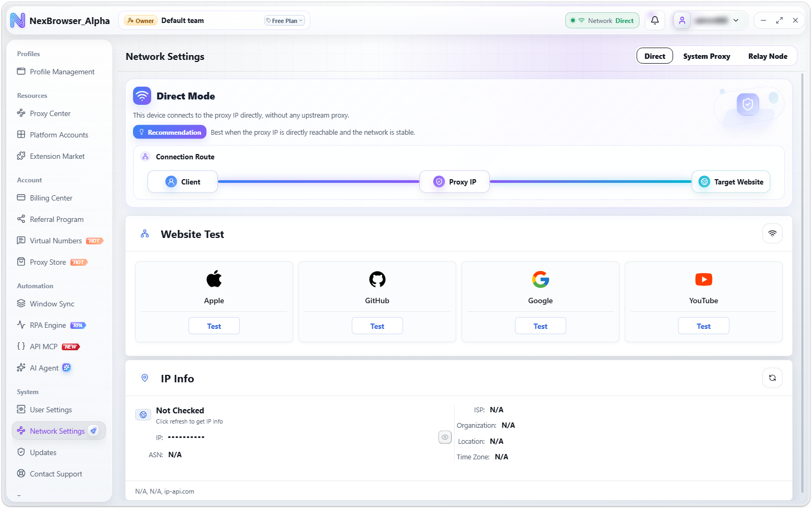Open RPA Engine
Image resolution: width=812 pixels, height=508 pixels.
(x=59, y=325)
